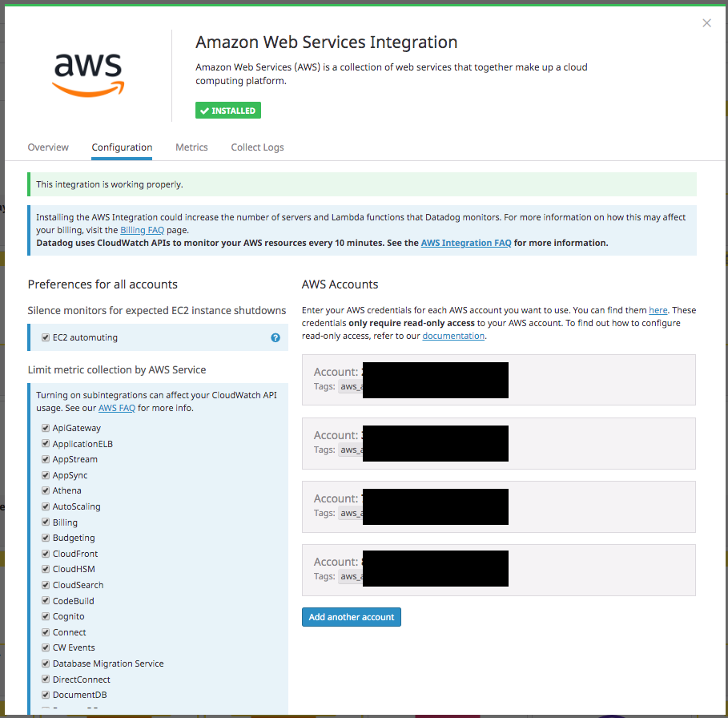Viewport: 728px width, 718px height.
Task: Toggle the AppSync checkbox
Action: tap(46, 475)
